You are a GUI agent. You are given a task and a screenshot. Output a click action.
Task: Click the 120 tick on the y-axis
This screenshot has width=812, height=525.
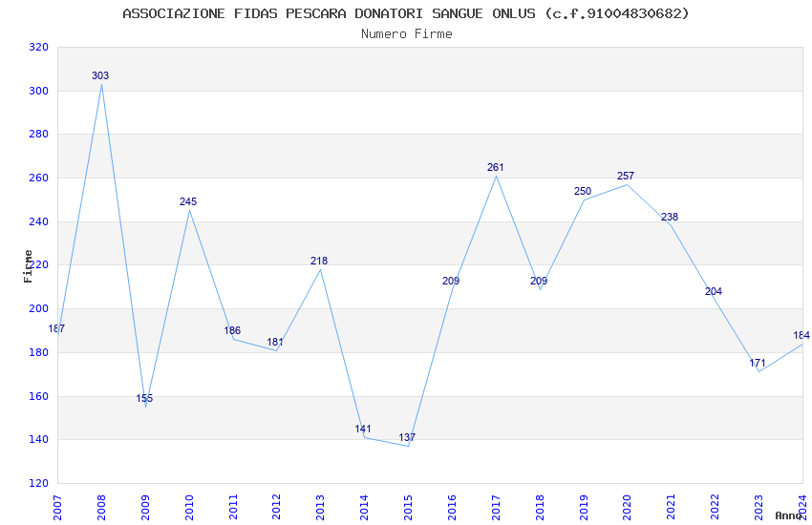(x=39, y=483)
